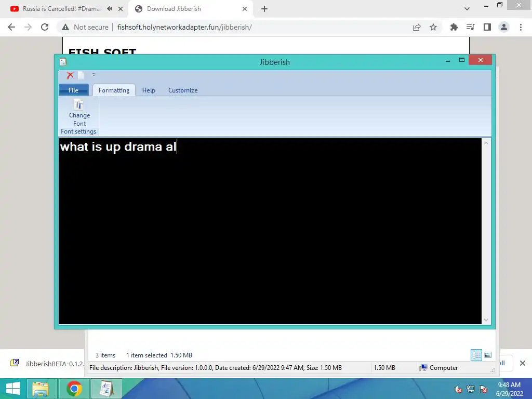Click the new document icon in Jibberish quick toolbar
This screenshot has width=532, height=399.
point(81,75)
